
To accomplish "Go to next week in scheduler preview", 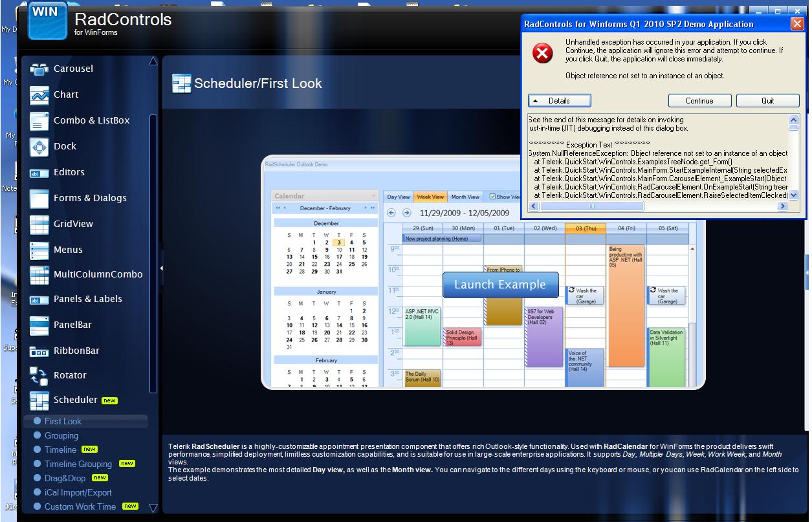I will (x=406, y=213).
